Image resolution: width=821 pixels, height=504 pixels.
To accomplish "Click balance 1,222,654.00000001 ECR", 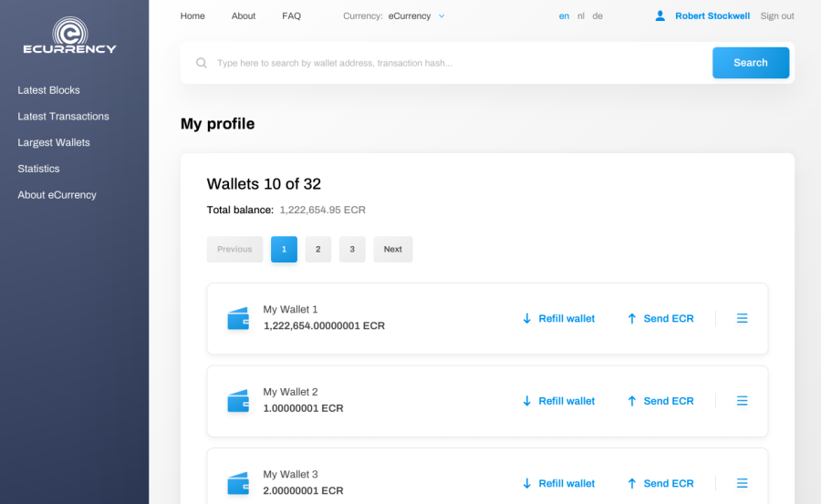I will tap(324, 325).
